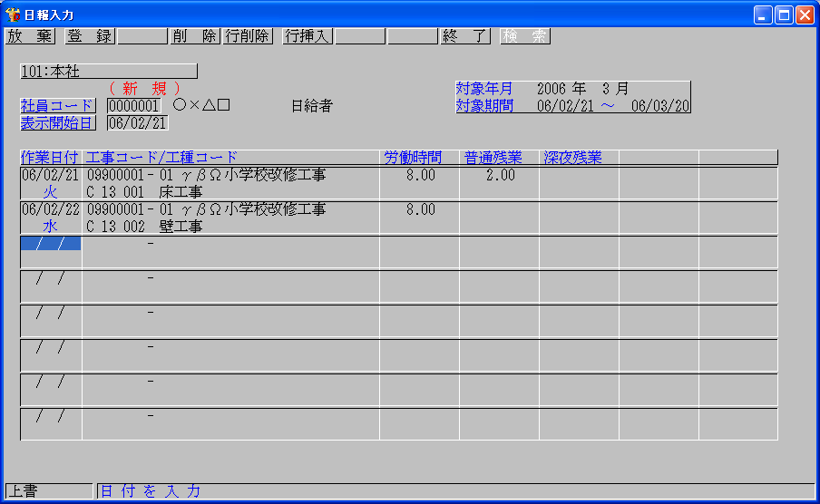Viewport: 820px width, 504px height.
Task: Click the 登録 (register) button
Action: point(90,36)
